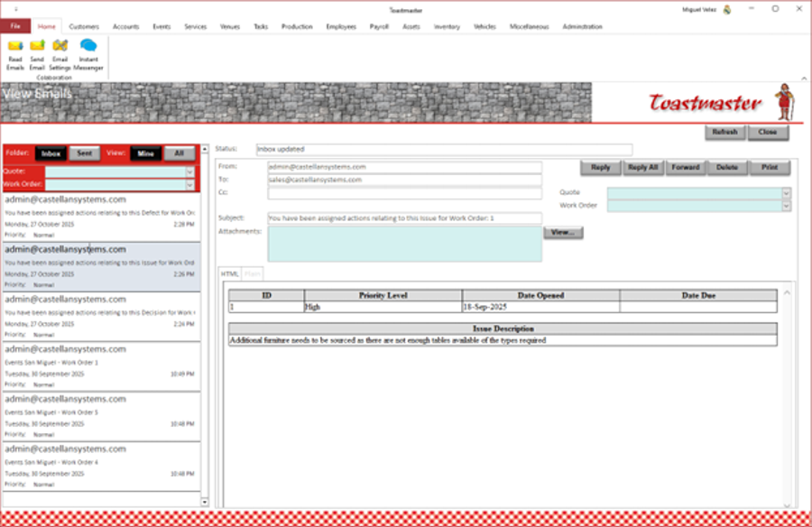Click the 18-Sep-2025 Date Opened cell

pos(540,307)
